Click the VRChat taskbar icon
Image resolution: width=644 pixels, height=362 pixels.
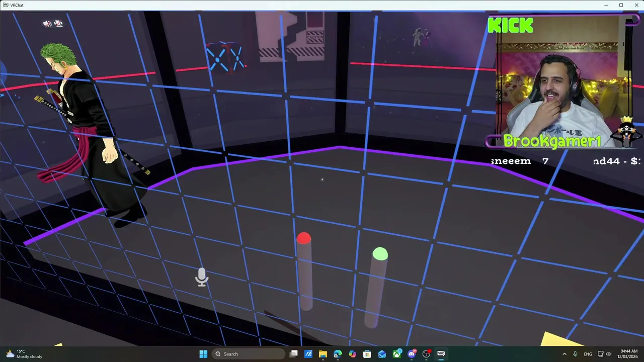click(x=441, y=354)
